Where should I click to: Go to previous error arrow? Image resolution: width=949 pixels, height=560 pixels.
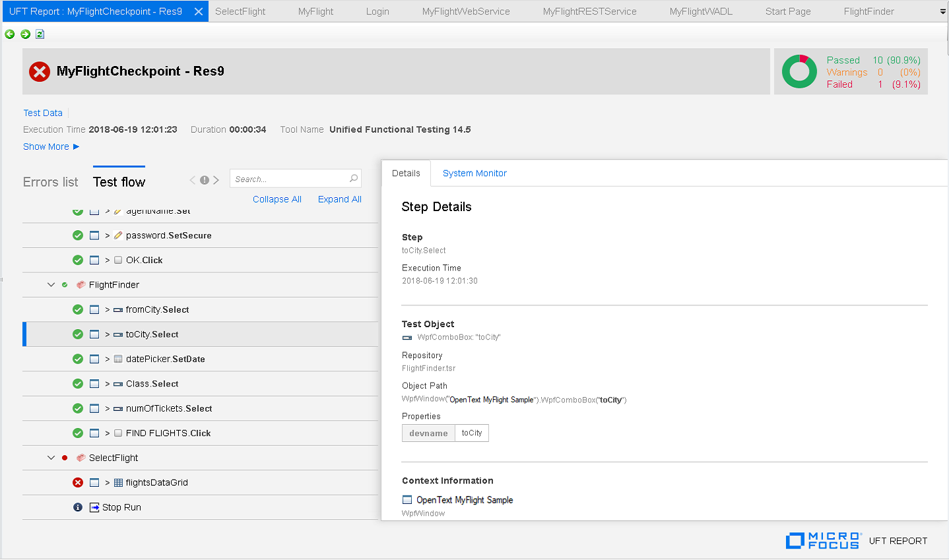click(x=193, y=180)
